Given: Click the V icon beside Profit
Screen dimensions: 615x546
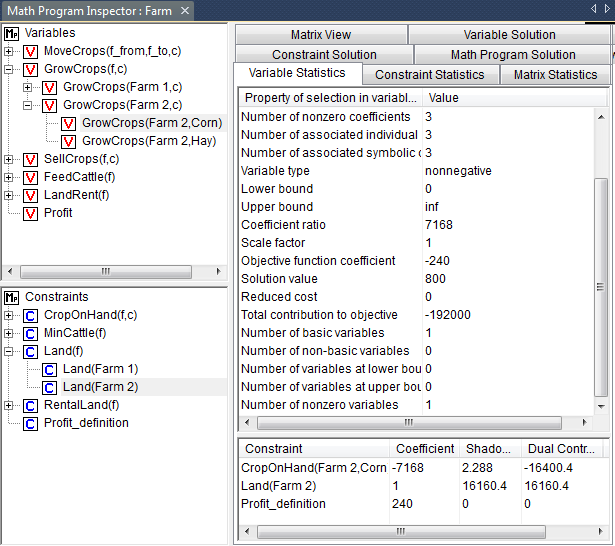Looking at the screenshot, I should coord(30,214).
